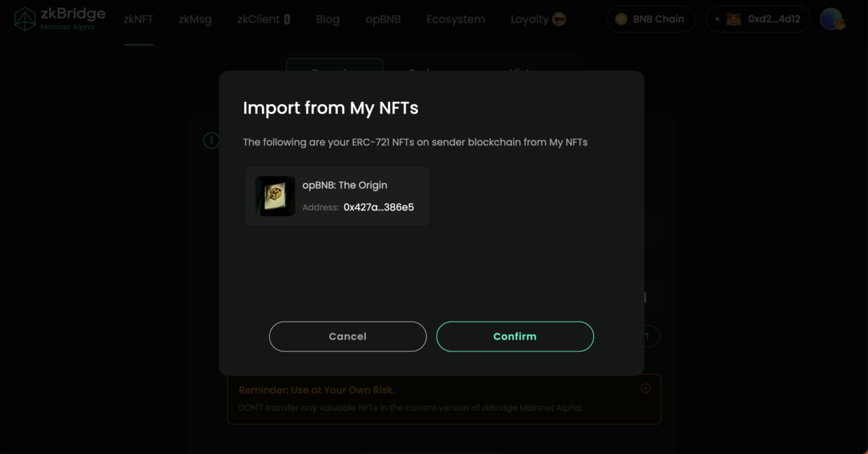This screenshot has height=454, width=868.
Task: Dismiss the risk reminder via its X icon
Action: coord(644,388)
